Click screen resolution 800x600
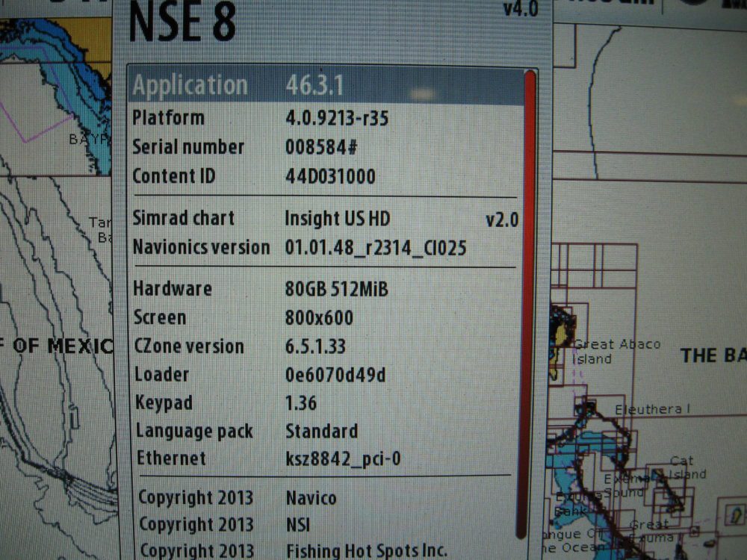 (x=319, y=317)
